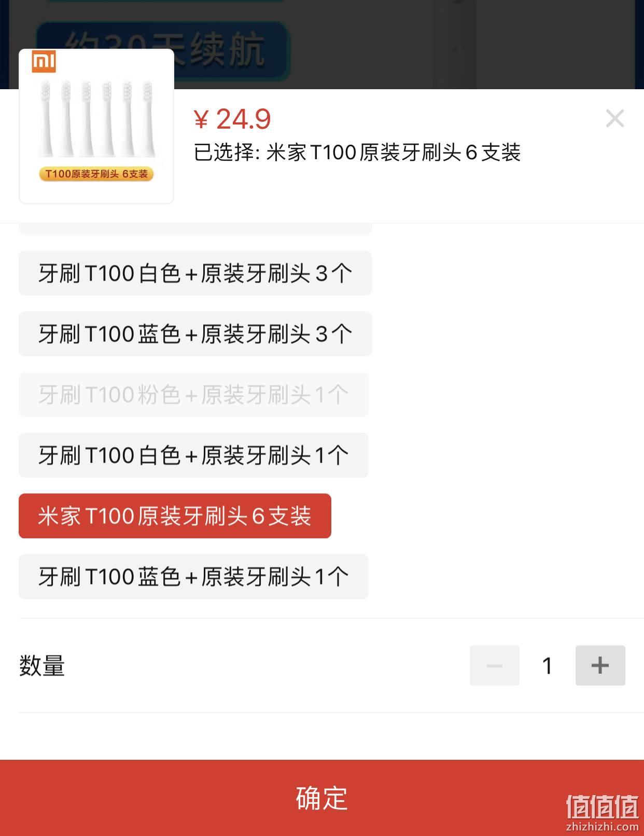
Task: Tap the 数量 quantity label
Action: click(42, 665)
